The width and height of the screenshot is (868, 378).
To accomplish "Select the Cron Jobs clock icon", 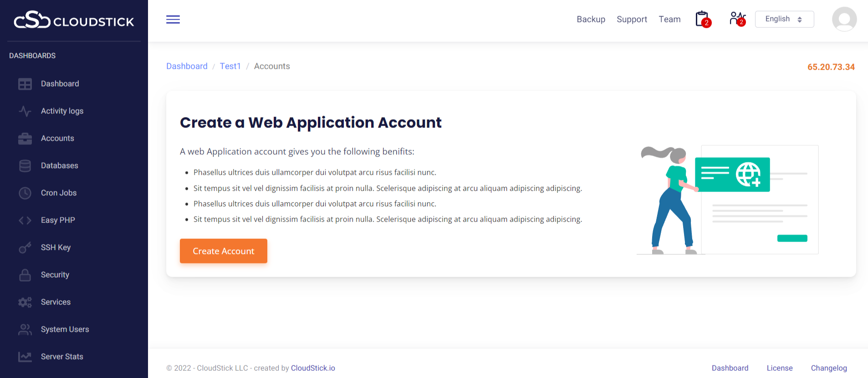I will pyautogui.click(x=25, y=193).
